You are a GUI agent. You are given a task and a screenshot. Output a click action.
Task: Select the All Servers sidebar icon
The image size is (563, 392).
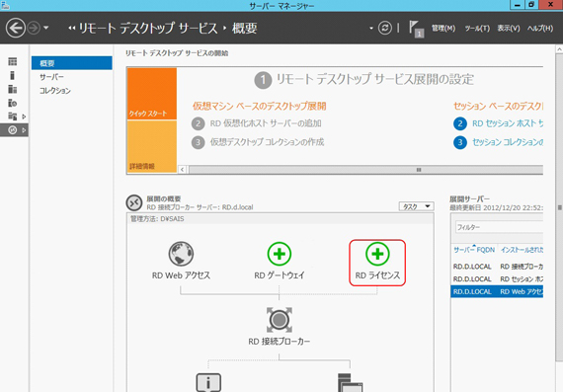13,89
